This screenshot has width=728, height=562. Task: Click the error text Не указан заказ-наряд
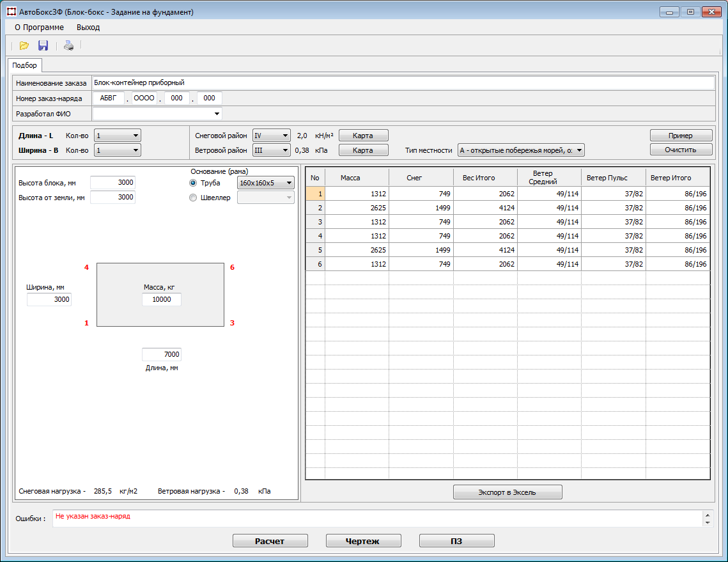[93, 516]
